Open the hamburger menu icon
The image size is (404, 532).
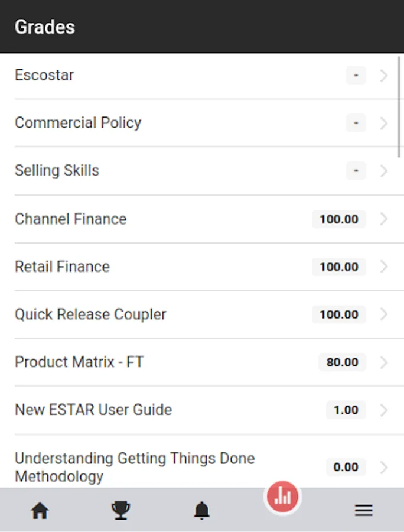tap(363, 510)
